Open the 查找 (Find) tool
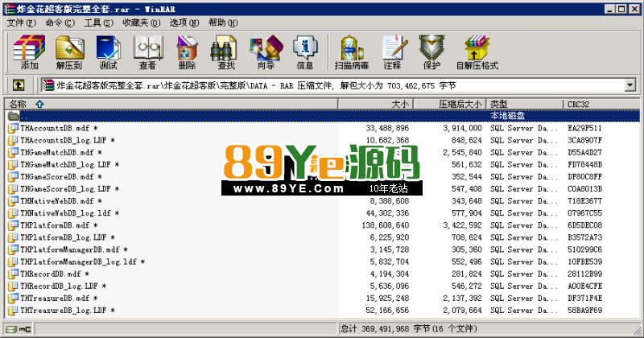Image resolution: width=644 pixels, height=338 pixels. (x=226, y=52)
